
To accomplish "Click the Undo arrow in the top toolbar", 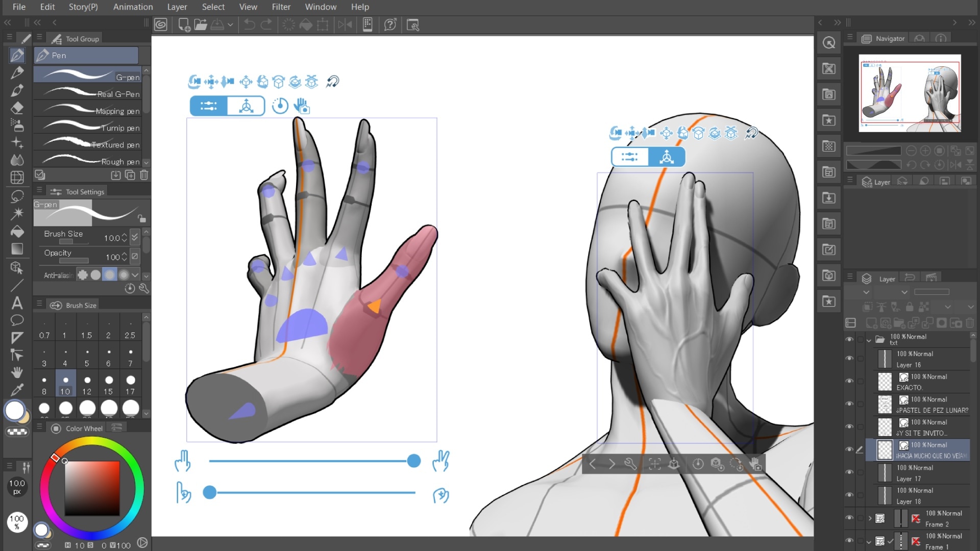I will click(249, 24).
